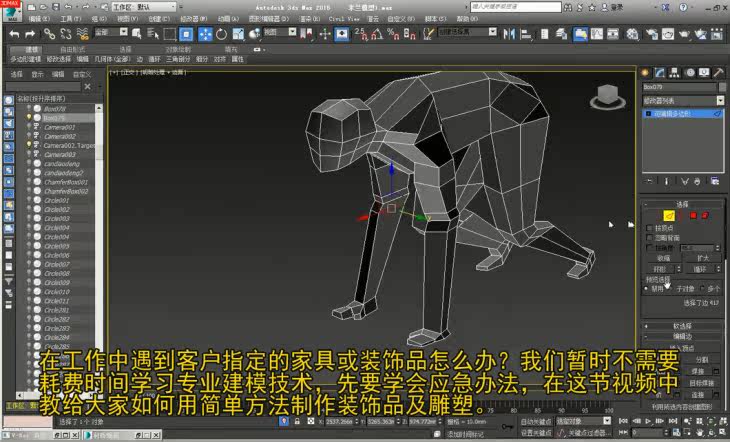Switch to Modify command panel tab
Image resolution: width=730 pixels, height=442 pixels.
660,72
